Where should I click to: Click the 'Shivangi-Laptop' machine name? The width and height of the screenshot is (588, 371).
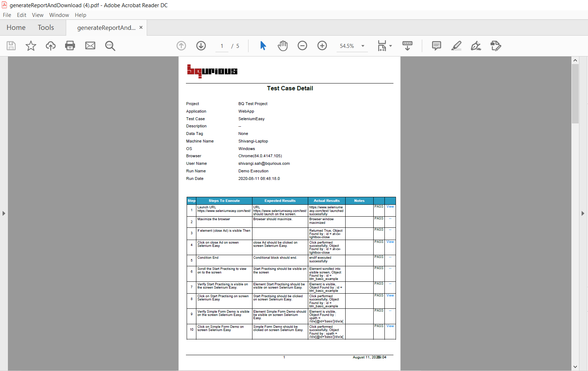[x=253, y=141]
